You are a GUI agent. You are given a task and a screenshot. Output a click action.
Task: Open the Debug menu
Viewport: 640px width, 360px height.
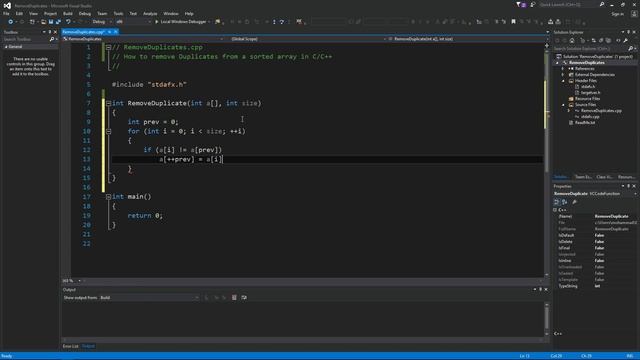point(84,13)
